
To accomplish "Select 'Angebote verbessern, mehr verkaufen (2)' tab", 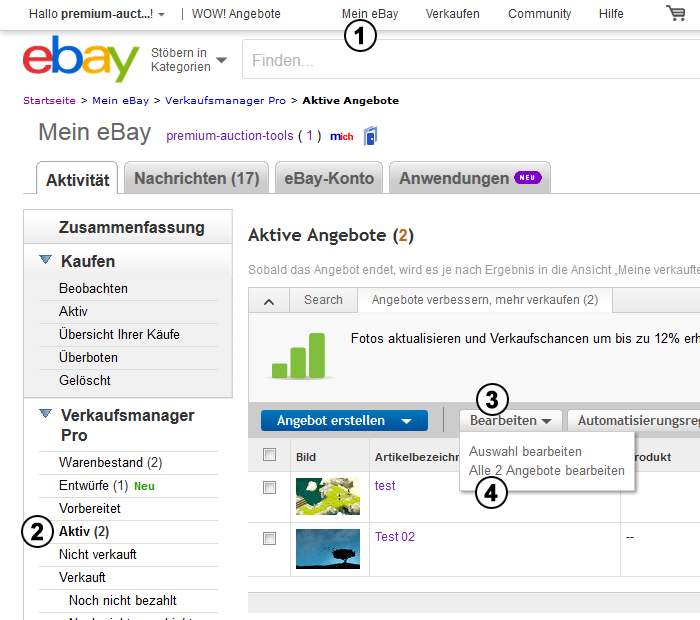I will (485, 300).
